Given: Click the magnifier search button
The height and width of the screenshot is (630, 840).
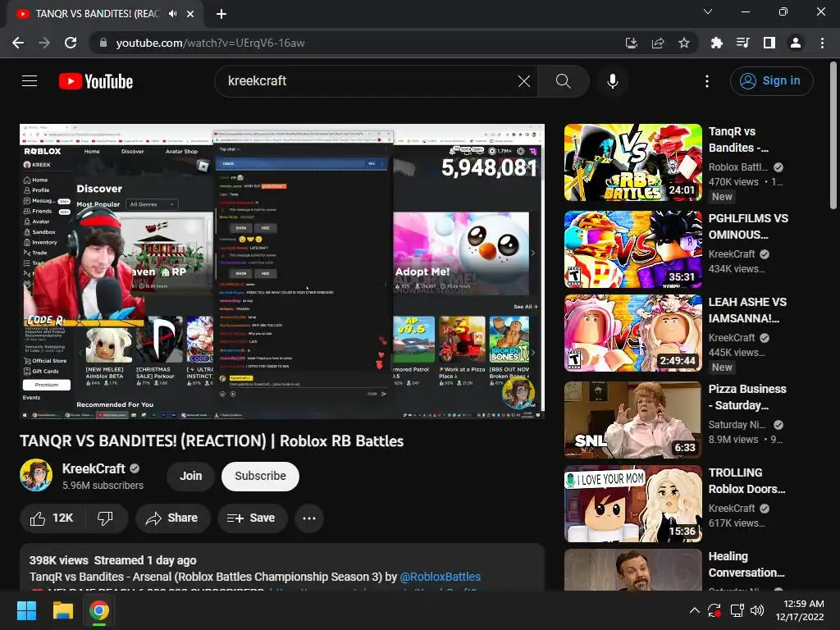Looking at the screenshot, I should tap(563, 81).
